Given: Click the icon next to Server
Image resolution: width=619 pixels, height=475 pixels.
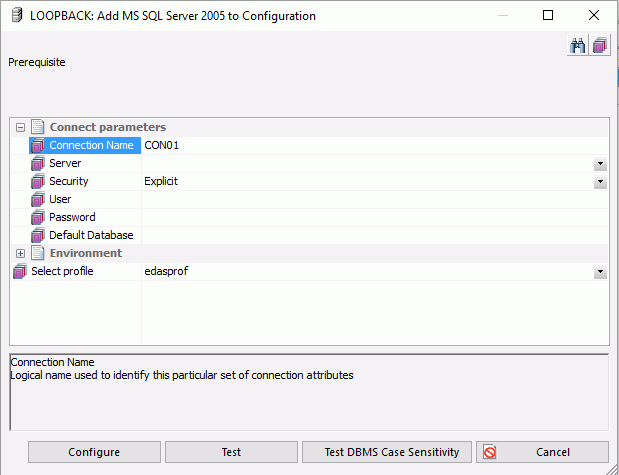Looking at the screenshot, I should 38,163.
